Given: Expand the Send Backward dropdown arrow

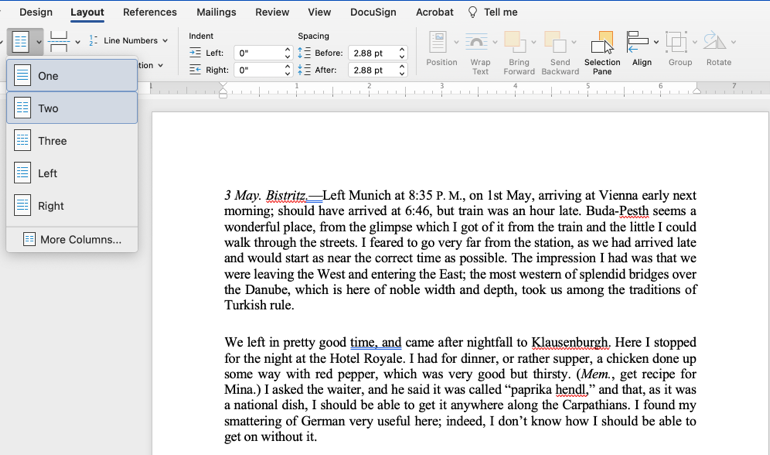Looking at the screenshot, I should pos(574,42).
